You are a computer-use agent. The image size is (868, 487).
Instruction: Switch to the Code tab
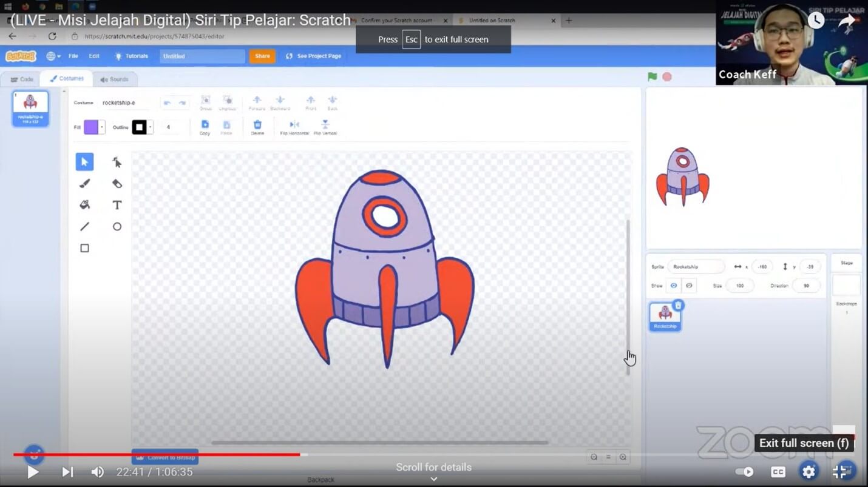click(22, 79)
